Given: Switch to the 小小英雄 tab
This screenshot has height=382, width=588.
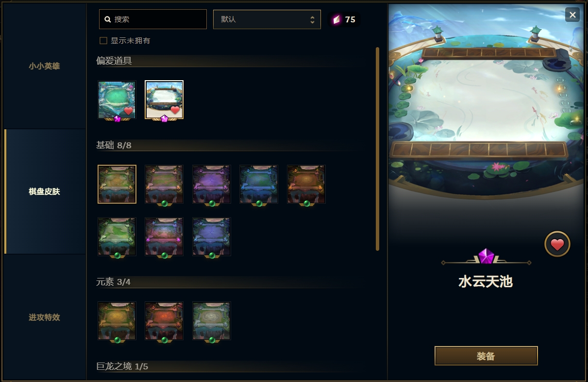Looking at the screenshot, I should pyautogui.click(x=44, y=66).
